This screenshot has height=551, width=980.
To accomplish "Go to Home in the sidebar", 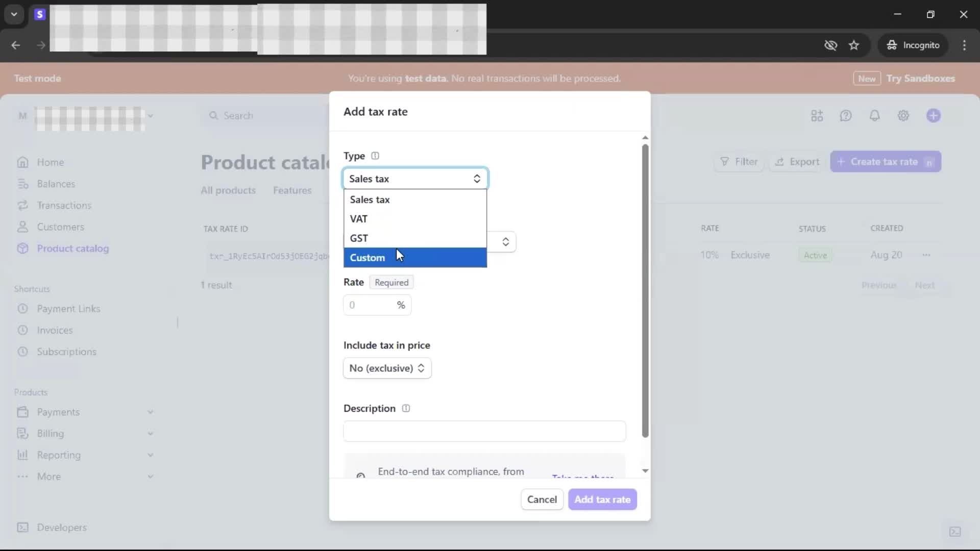I will tap(50, 162).
